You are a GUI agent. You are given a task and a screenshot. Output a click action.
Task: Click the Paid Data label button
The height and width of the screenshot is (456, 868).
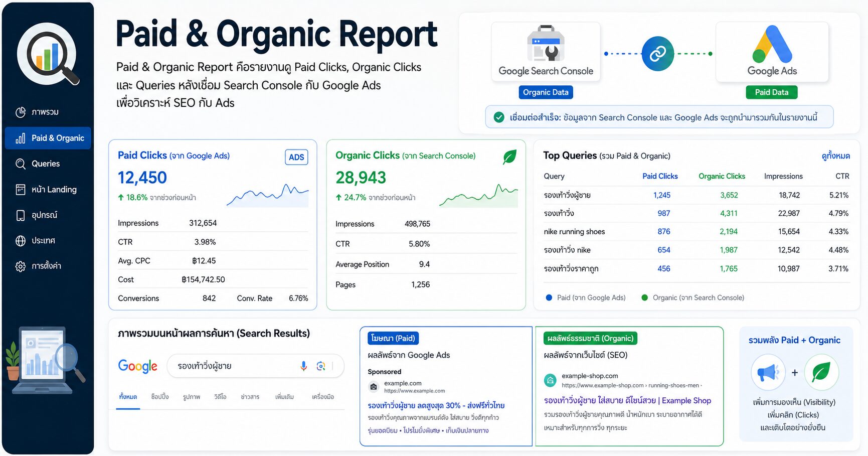coord(772,92)
